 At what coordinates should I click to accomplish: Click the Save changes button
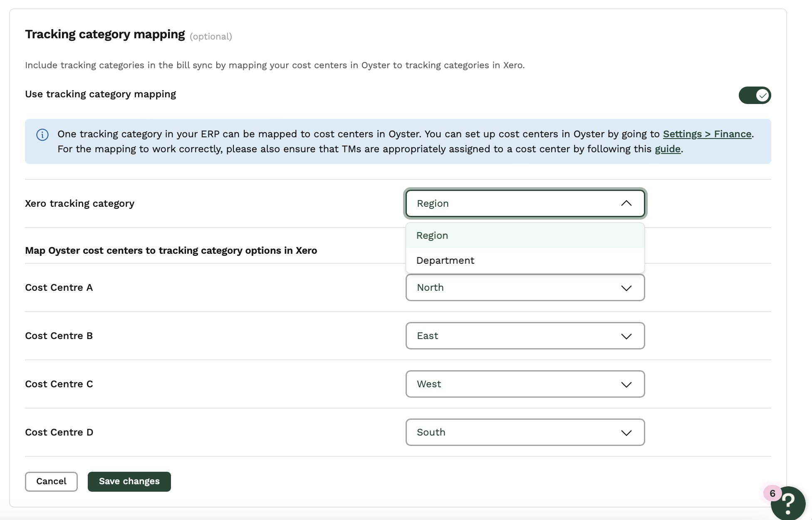[129, 481]
